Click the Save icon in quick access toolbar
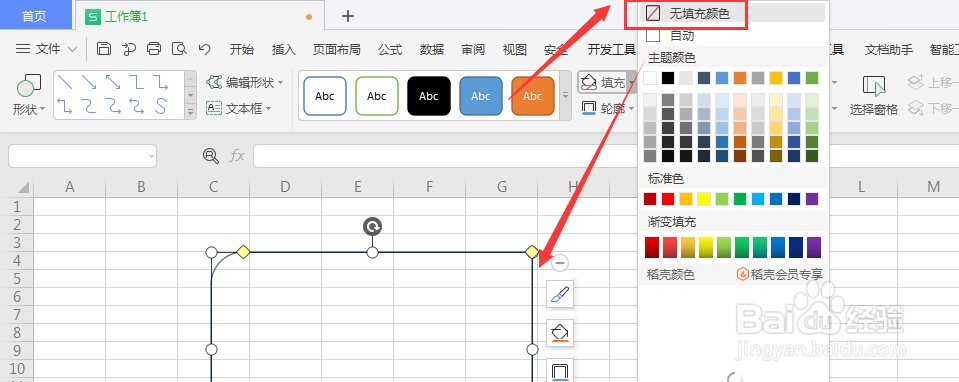The width and height of the screenshot is (959, 382). [x=104, y=49]
